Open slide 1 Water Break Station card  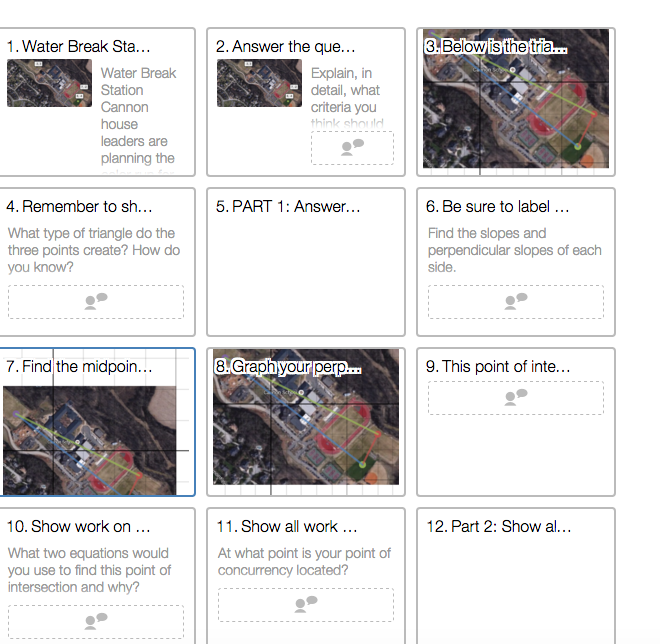click(97, 102)
